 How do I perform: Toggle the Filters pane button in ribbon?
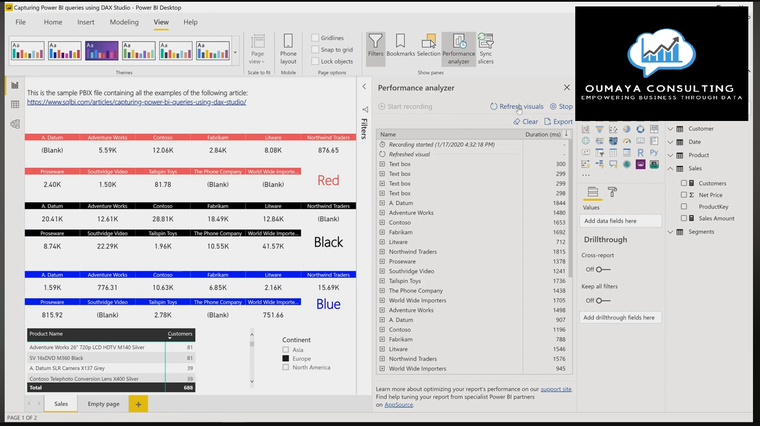pos(375,46)
